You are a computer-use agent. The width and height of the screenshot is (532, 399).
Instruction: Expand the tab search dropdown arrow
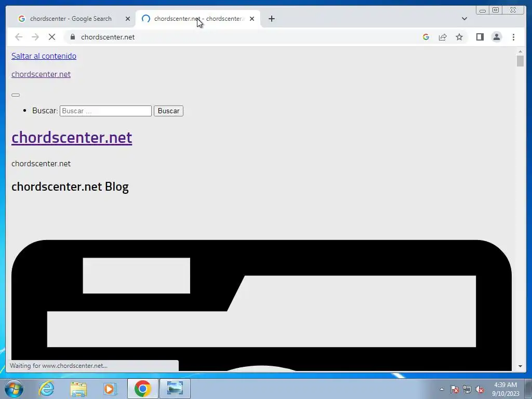(x=464, y=19)
